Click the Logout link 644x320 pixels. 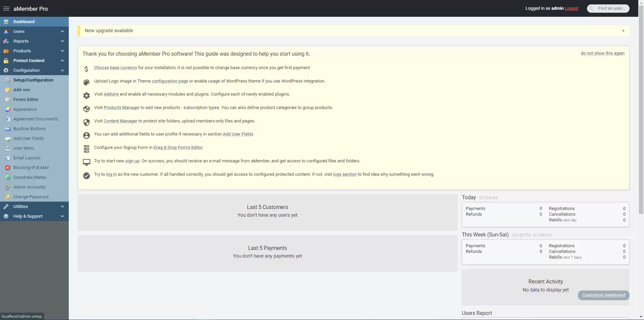click(x=571, y=8)
